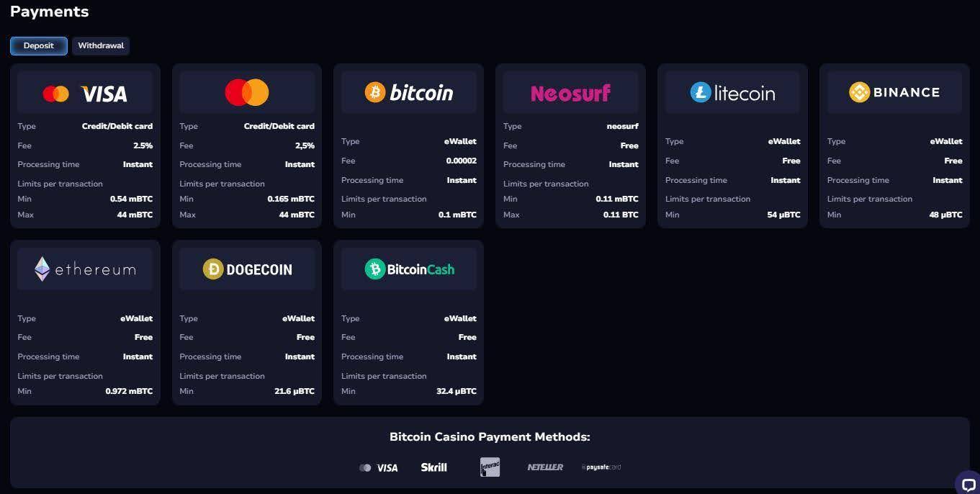Viewport: 980px width, 494px height.
Task: Select the Bitcoin Cash payment logo
Action: click(409, 269)
